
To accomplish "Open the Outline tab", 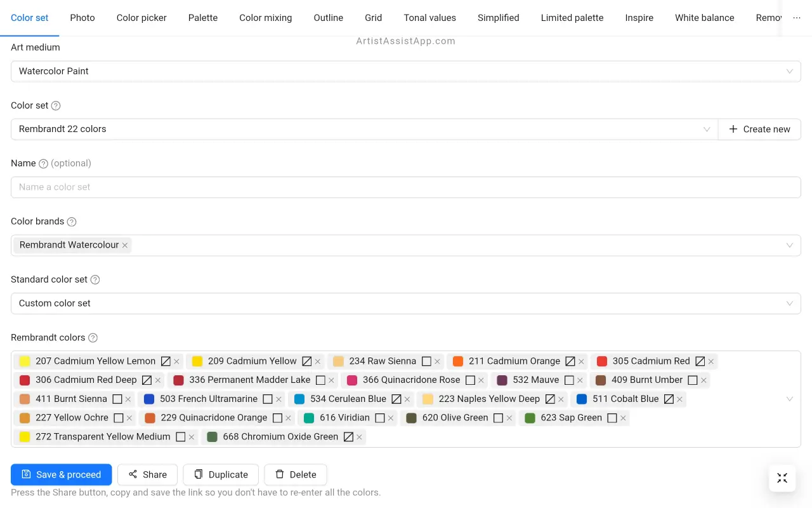I will pos(329,18).
